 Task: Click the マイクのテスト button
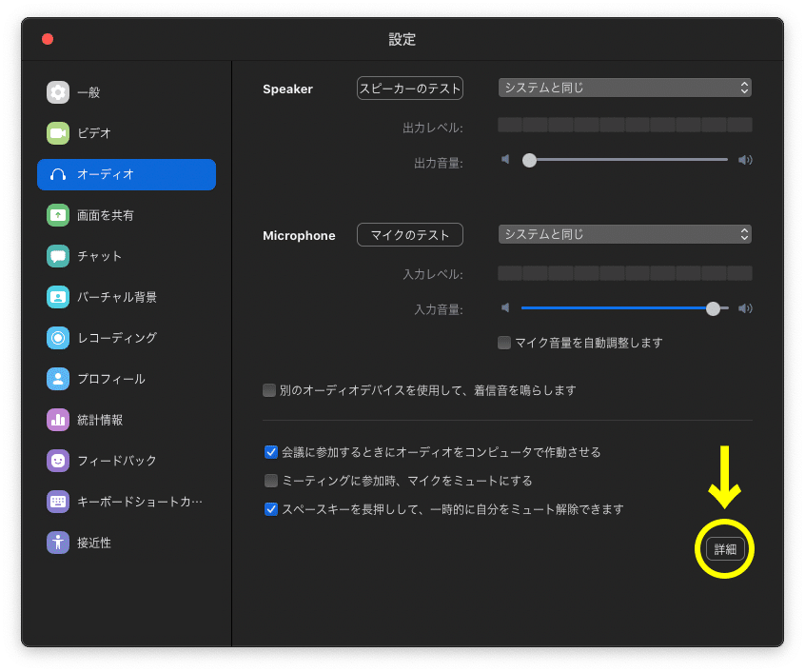(409, 234)
